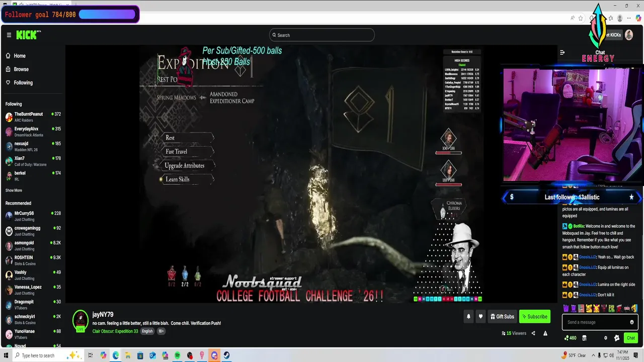Open asmongold recommended channel
Screen dimensions: 644x362
pos(33,245)
